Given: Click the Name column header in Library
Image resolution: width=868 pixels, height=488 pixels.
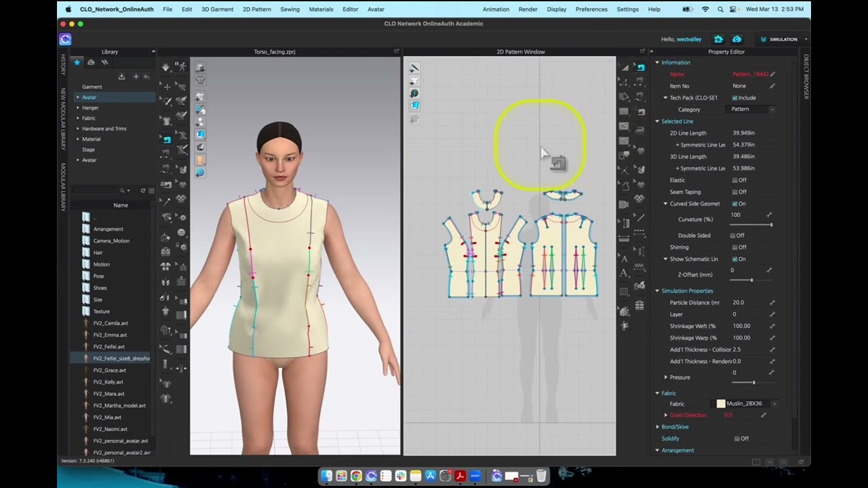Looking at the screenshot, I should pyautogui.click(x=120, y=205).
